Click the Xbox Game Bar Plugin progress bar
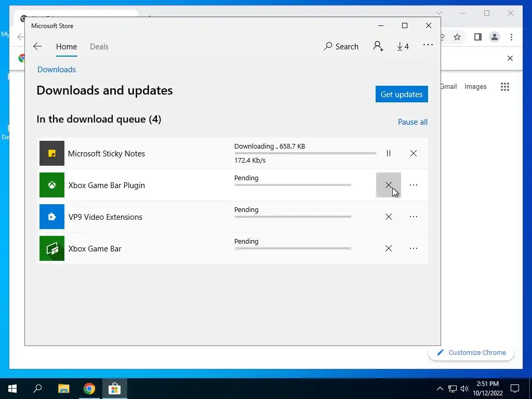532x399 pixels. click(292, 185)
